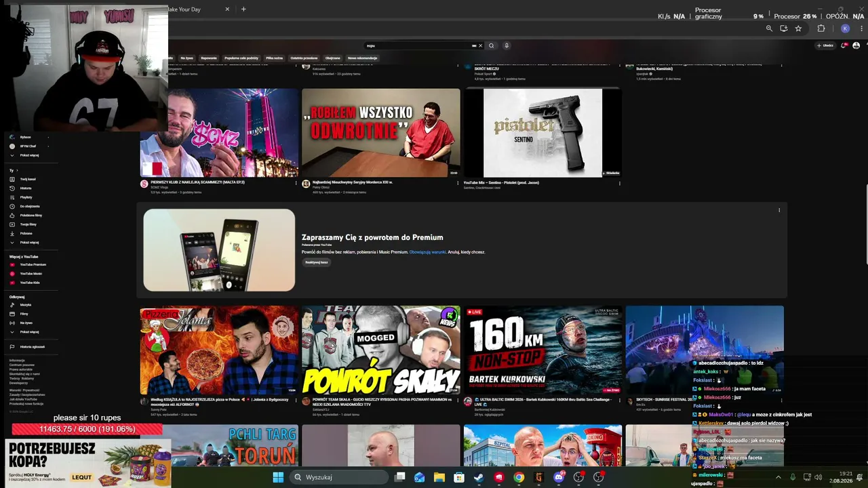868x488 pixels.
Task: Open YouTube Premium from sidebar
Action: click(33, 264)
